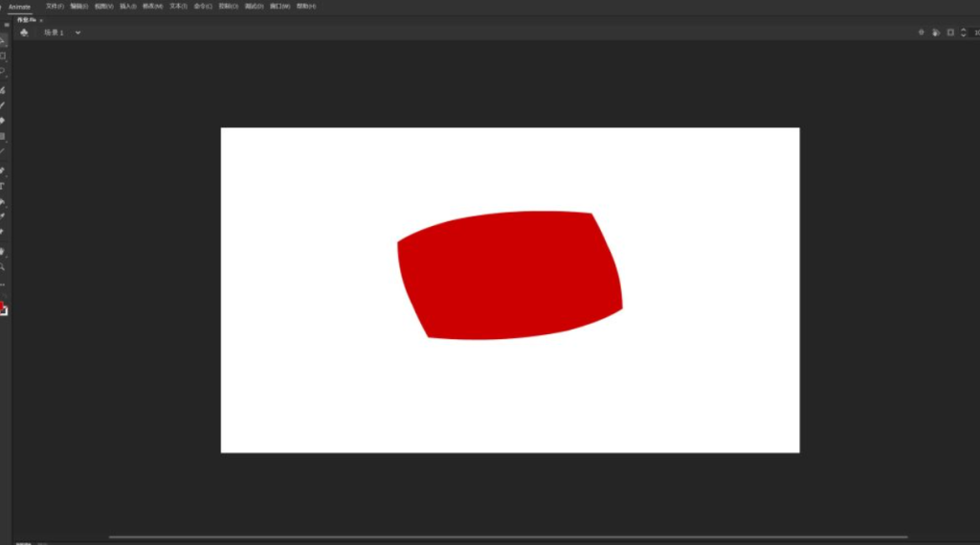Select the Classic Brush tool
The width and height of the screenshot is (980, 545).
pyautogui.click(x=3, y=105)
